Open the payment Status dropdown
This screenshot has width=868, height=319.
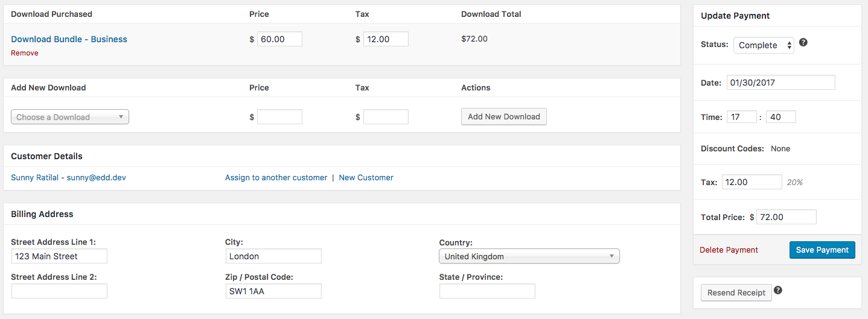[764, 45]
